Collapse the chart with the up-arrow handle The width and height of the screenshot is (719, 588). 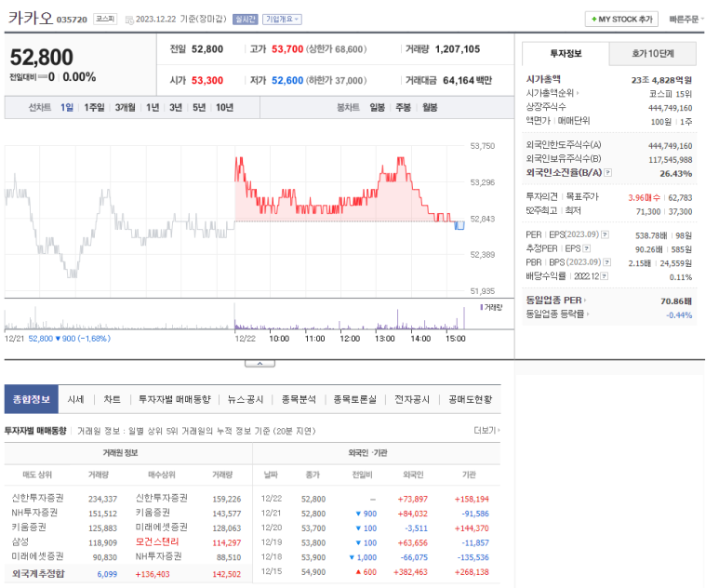point(260,364)
